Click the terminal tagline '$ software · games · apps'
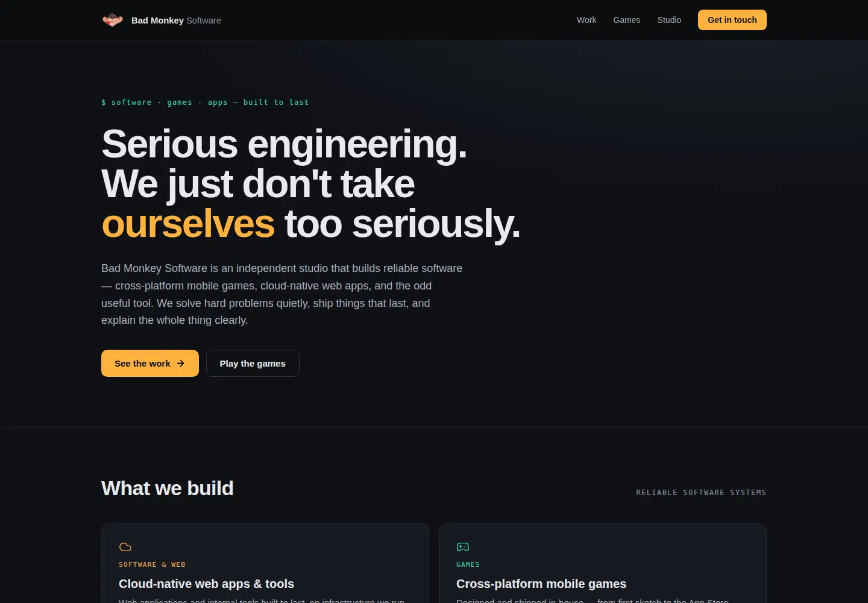Image resolution: width=868 pixels, height=603 pixels. (205, 103)
